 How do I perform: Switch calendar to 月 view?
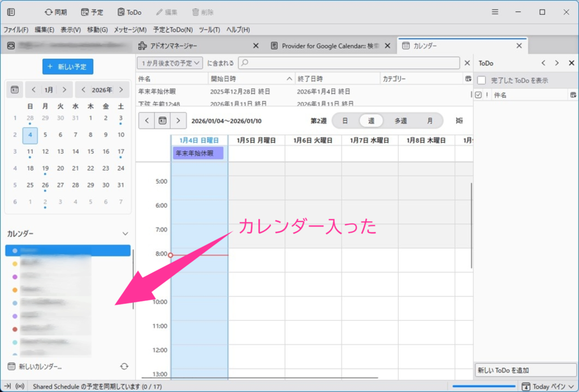click(x=430, y=120)
